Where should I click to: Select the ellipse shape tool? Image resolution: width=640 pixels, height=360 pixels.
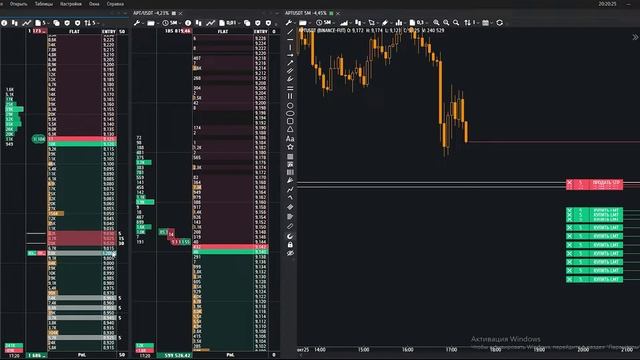pos(290,113)
